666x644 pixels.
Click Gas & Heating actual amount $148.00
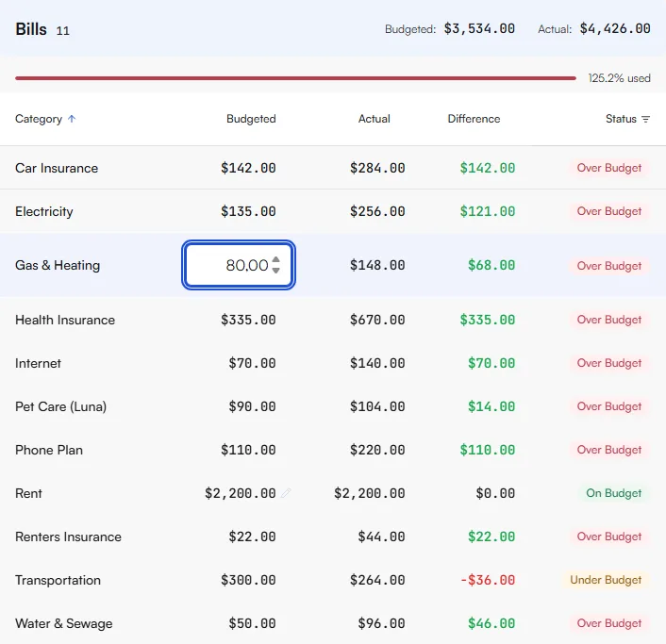pos(377,265)
